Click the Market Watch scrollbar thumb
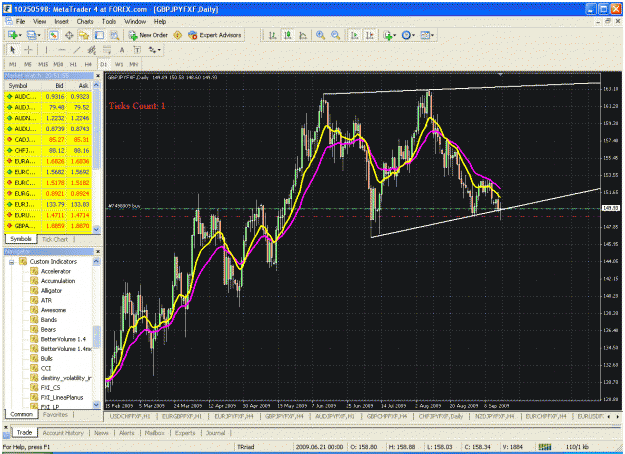The width and height of the screenshot is (625, 454). point(96,129)
